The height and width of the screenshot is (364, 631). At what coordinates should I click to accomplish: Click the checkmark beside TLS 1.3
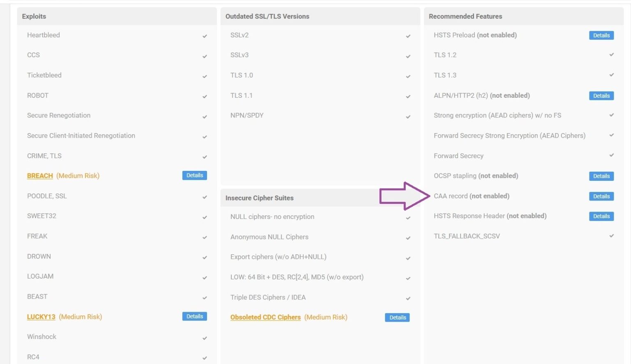click(611, 76)
